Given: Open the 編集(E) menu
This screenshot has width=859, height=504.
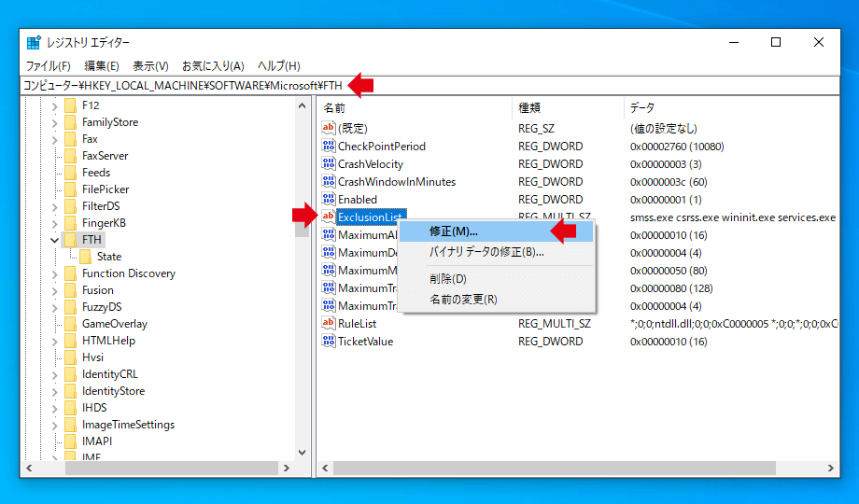Looking at the screenshot, I should 102,65.
